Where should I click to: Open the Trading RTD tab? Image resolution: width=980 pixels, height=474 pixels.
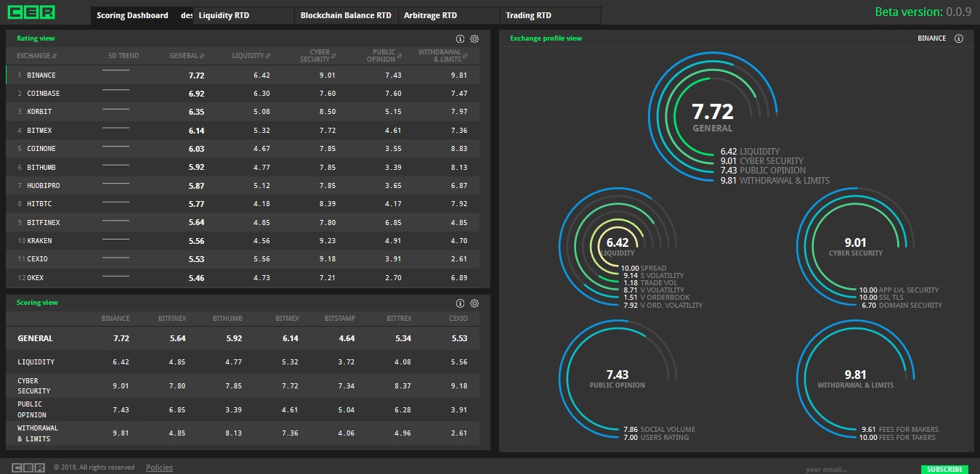tap(528, 15)
